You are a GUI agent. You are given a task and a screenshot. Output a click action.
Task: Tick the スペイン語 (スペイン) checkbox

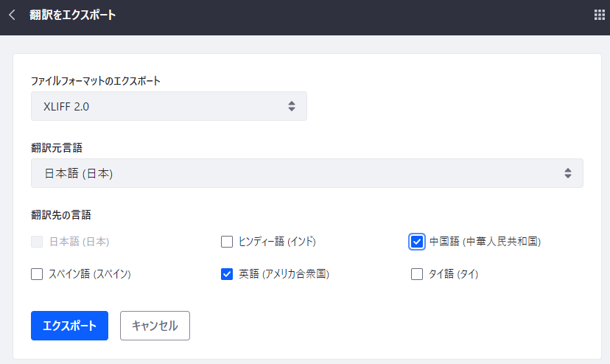37,274
